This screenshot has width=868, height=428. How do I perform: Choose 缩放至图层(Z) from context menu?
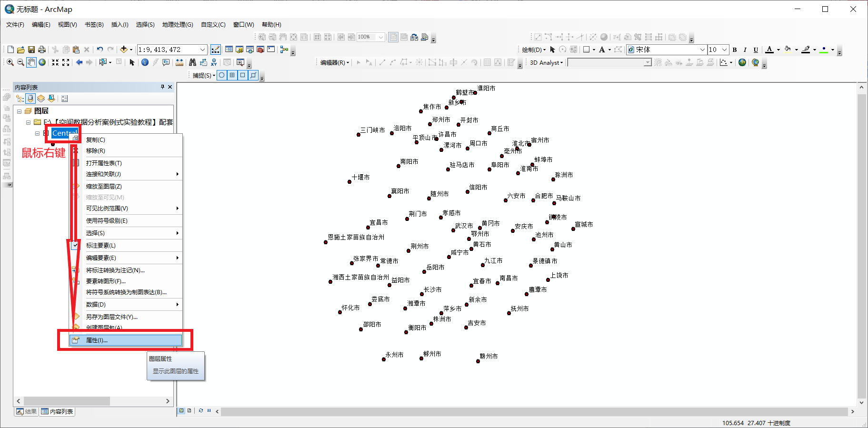(x=126, y=187)
